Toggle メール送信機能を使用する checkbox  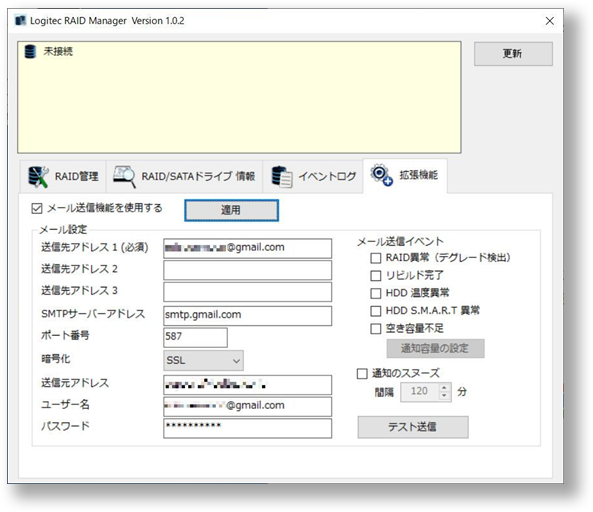click(x=37, y=208)
